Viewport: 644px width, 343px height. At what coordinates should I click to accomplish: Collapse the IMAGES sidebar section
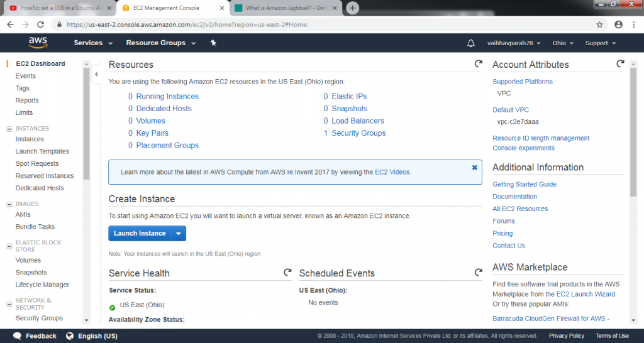[x=9, y=204]
